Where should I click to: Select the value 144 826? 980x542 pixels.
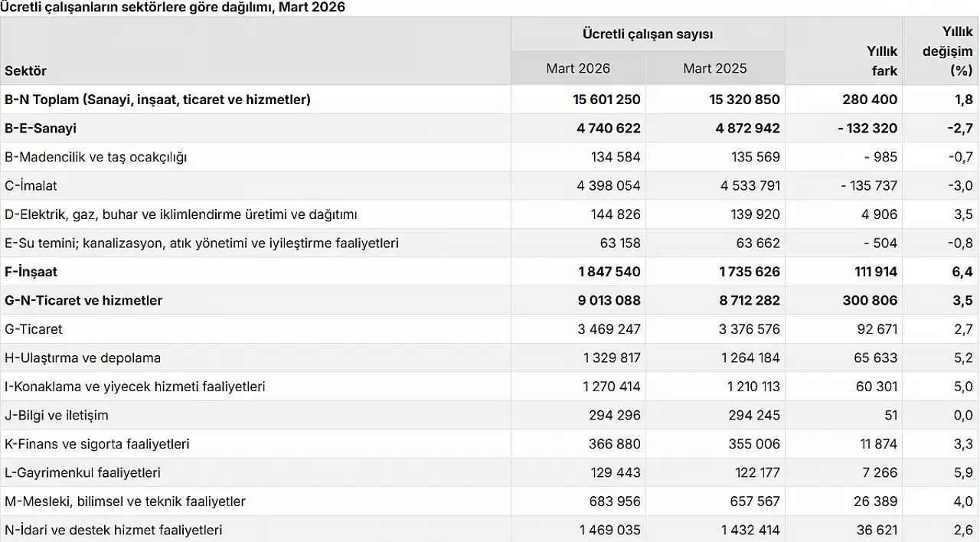(x=616, y=214)
